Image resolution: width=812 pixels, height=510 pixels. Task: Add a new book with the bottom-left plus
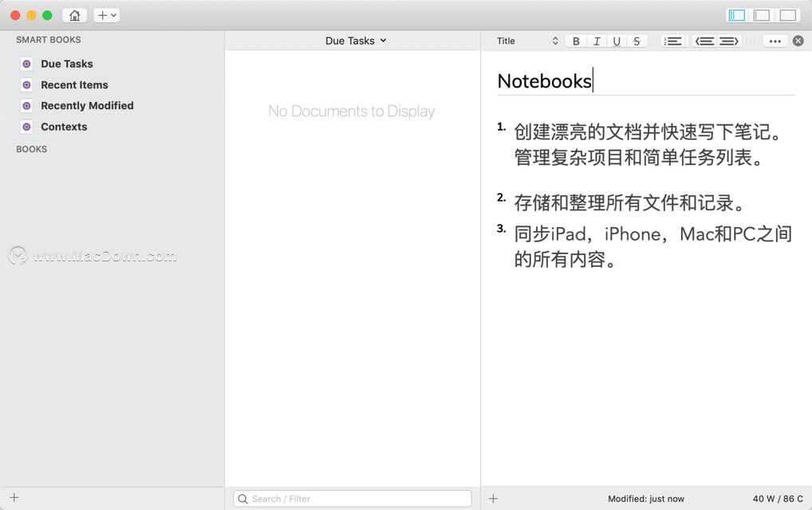tap(14, 498)
